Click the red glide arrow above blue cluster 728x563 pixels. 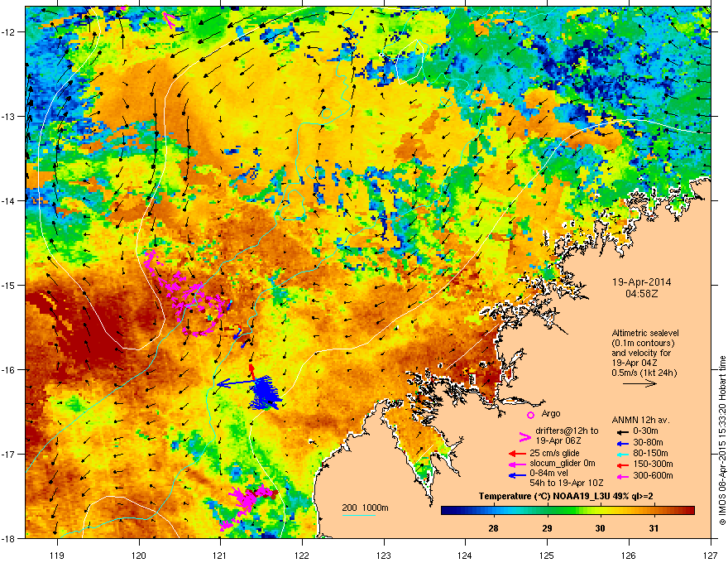pos(251,371)
